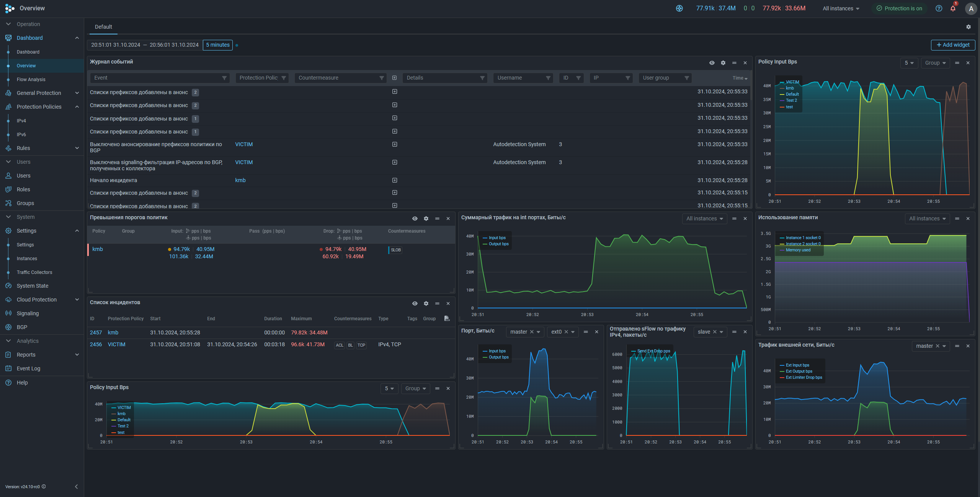Open dashboard settings gear at top right
Image resolution: width=980 pixels, height=497 pixels.
[x=968, y=27]
